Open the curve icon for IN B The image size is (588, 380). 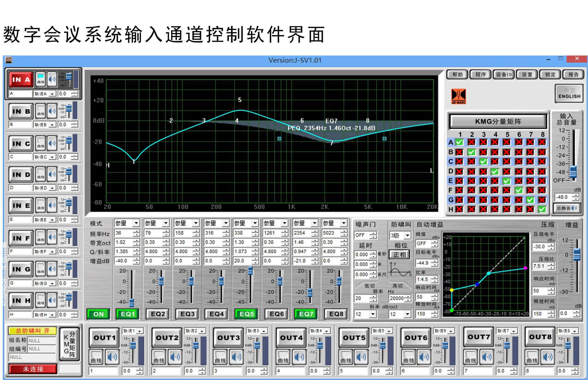click(x=41, y=111)
